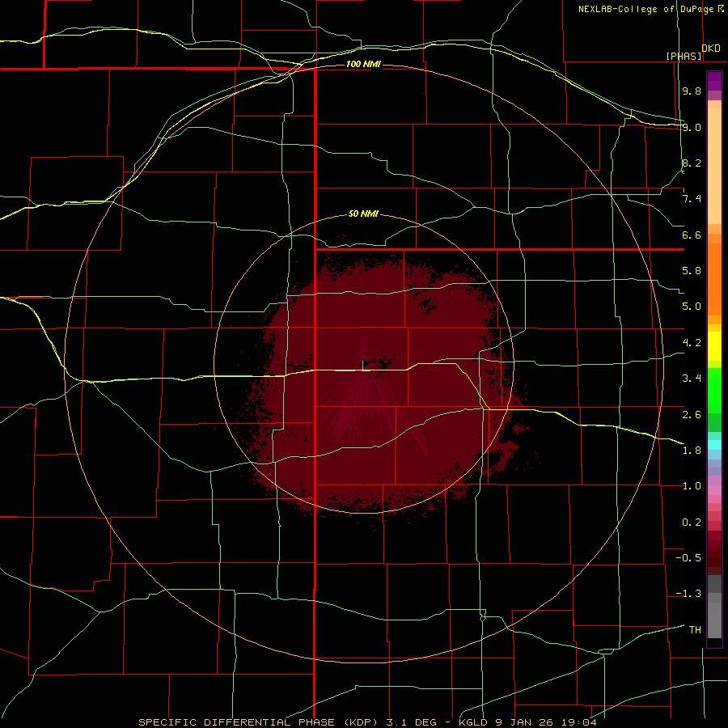Viewport: 728px width, 728px height.
Task: Select the 9.8 value on the scale
Action: click(692, 91)
